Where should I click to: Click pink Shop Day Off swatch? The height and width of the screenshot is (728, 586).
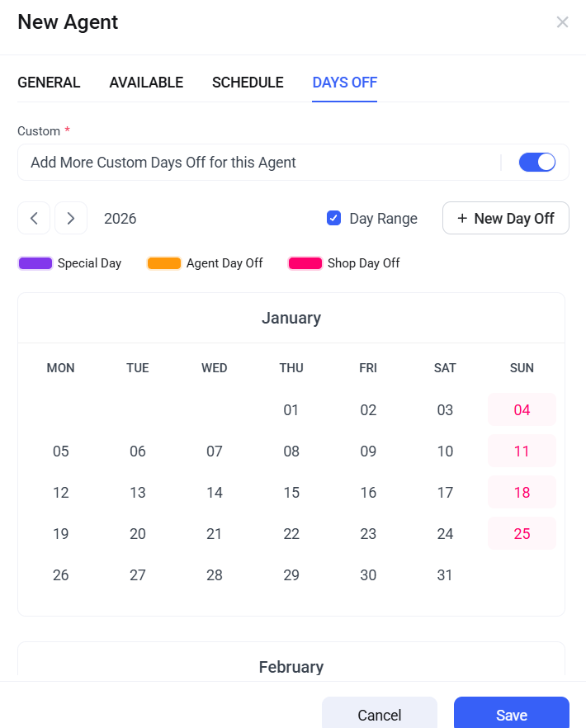tap(305, 263)
